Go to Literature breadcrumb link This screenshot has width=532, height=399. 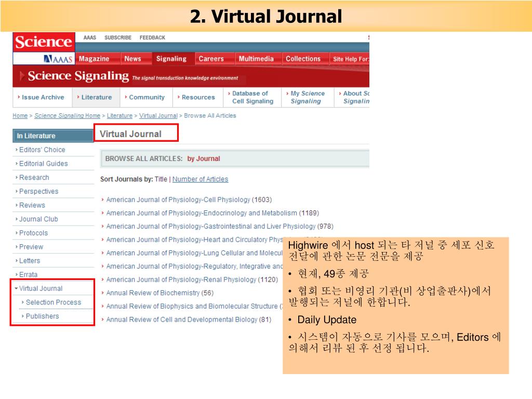pos(120,116)
